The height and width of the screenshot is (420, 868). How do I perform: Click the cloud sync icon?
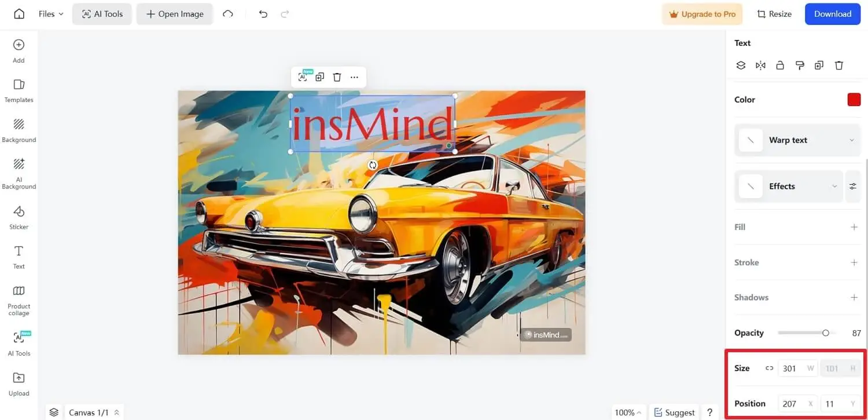228,14
